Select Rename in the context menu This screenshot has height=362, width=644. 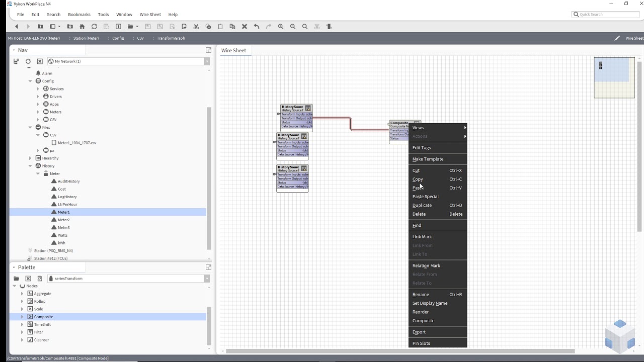pyautogui.click(x=438, y=295)
